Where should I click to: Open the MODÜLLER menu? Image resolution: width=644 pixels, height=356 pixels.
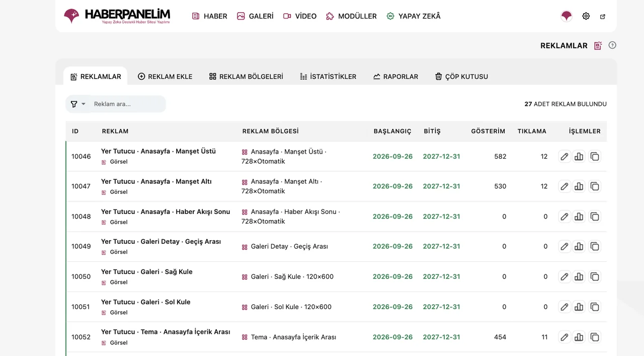tap(351, 16)
